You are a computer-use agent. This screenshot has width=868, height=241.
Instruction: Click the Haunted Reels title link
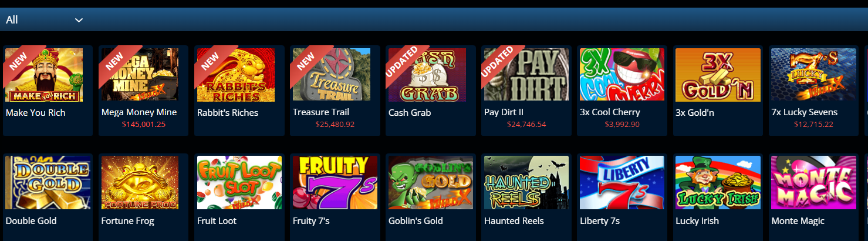514,221
